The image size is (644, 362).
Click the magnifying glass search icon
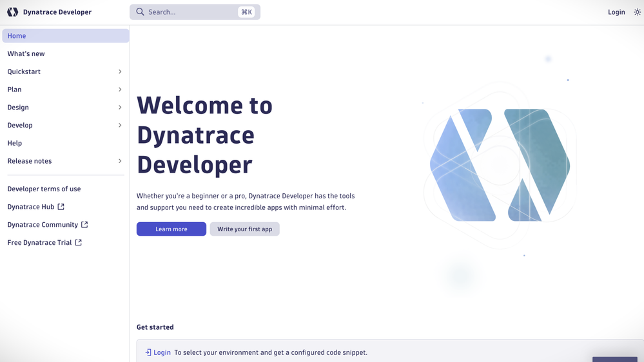(140, 12)
